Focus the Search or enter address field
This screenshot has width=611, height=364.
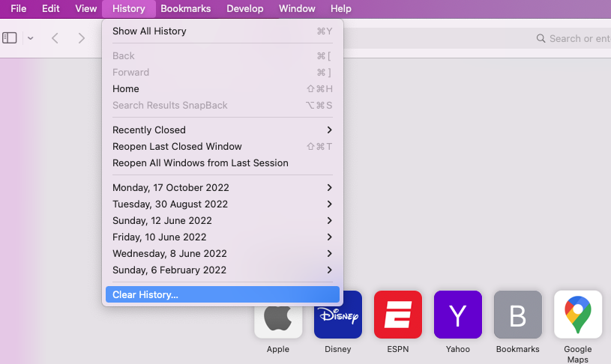click(x=478, y=38)
